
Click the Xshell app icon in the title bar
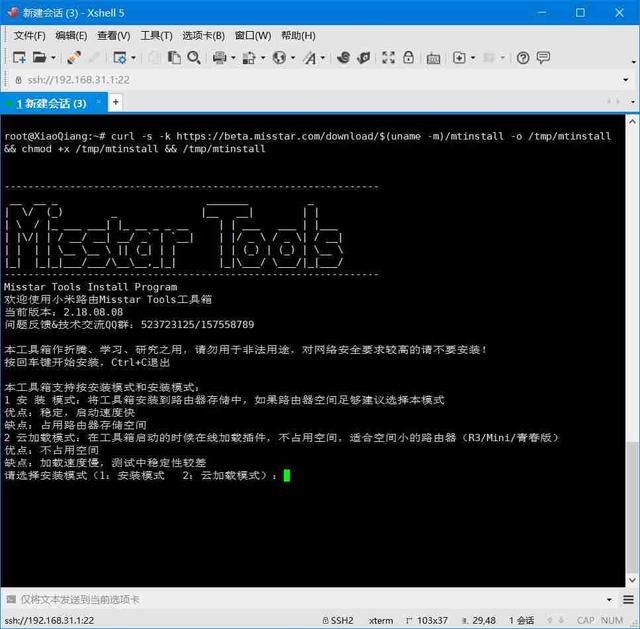pos(13,12)
